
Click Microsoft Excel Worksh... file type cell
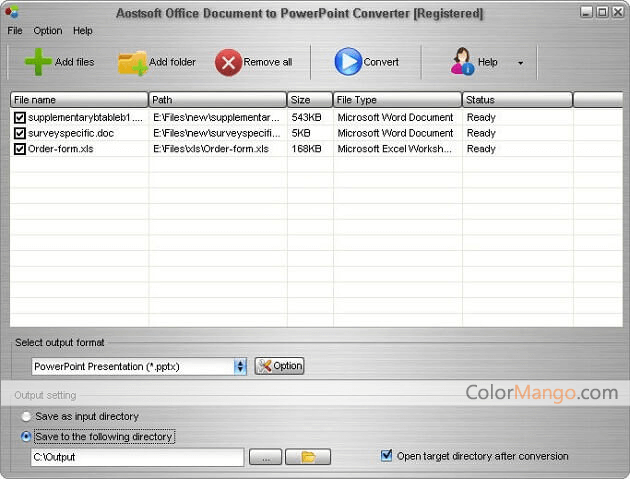[x=395, y=149]
